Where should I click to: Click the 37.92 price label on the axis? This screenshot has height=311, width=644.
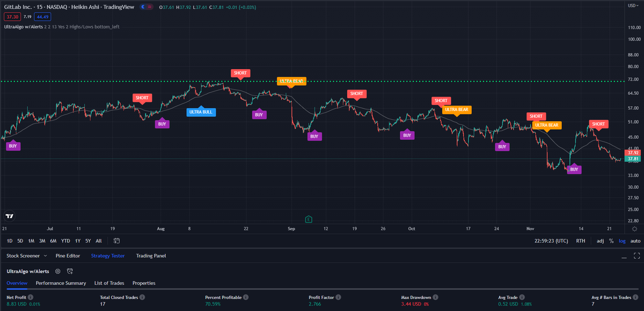pyautogui.click(x=634, y=152)
